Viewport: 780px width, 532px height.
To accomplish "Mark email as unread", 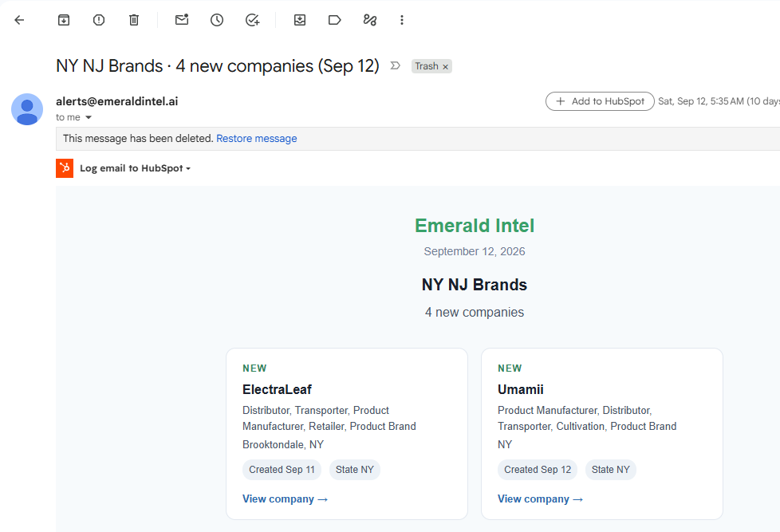I will tap(182, 20).
